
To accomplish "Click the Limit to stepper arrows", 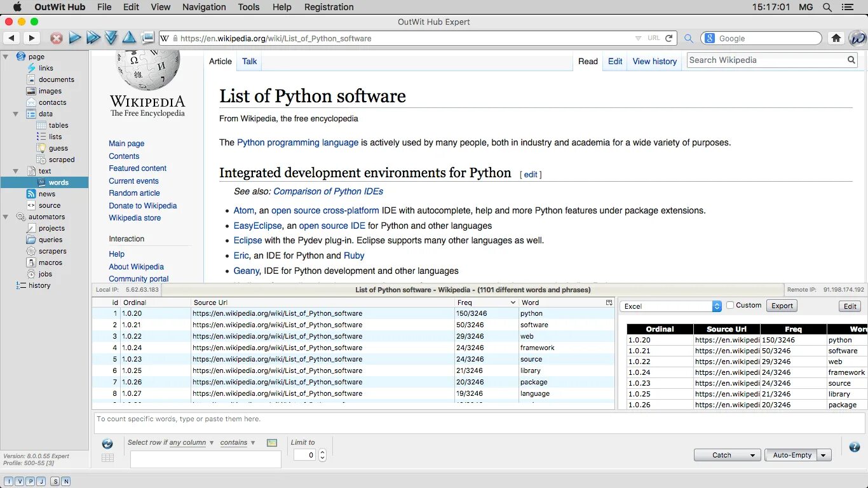I will tap(322, 455).
